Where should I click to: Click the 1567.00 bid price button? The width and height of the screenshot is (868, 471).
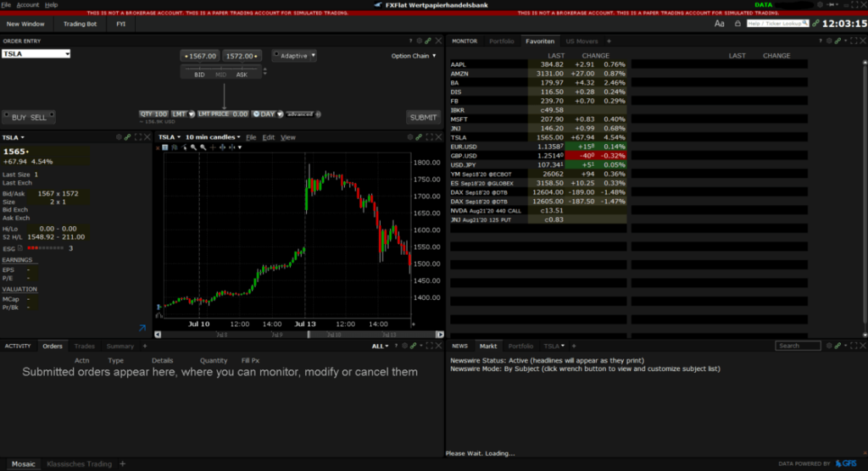tap(199, 56)
